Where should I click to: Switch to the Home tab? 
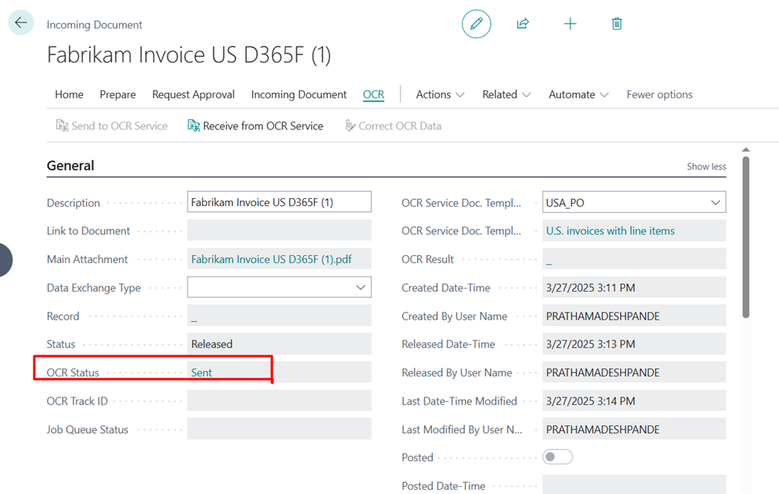click(69, 94)
